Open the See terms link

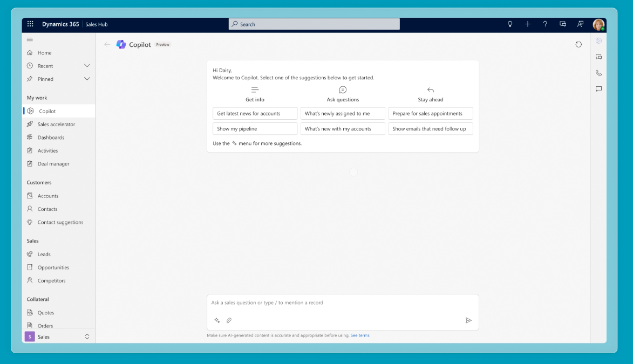click(x=360, y=335)
